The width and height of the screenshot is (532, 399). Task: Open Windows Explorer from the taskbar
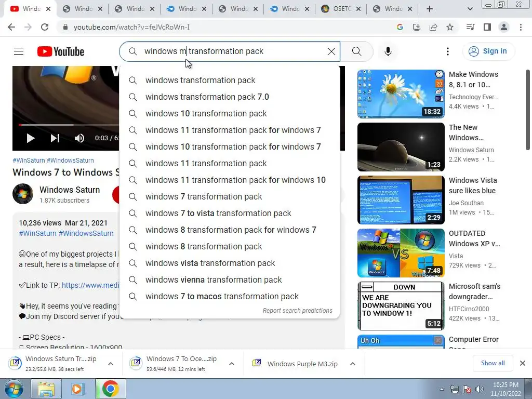(x=46, y=389)
